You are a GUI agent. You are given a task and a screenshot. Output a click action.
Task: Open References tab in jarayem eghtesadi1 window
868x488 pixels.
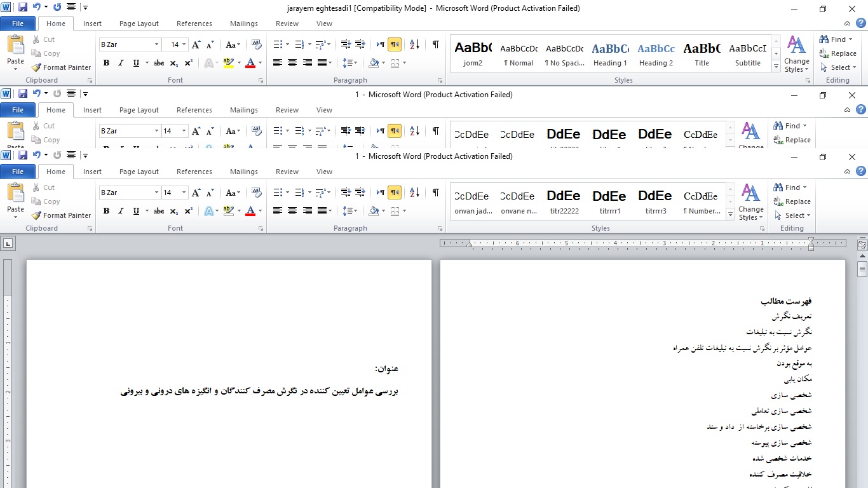point(194,24)
